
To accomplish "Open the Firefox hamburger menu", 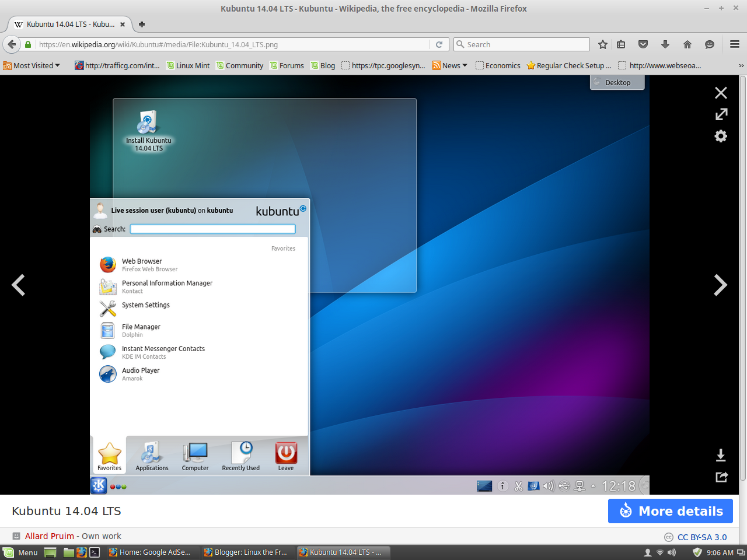I will coord(735,44).
